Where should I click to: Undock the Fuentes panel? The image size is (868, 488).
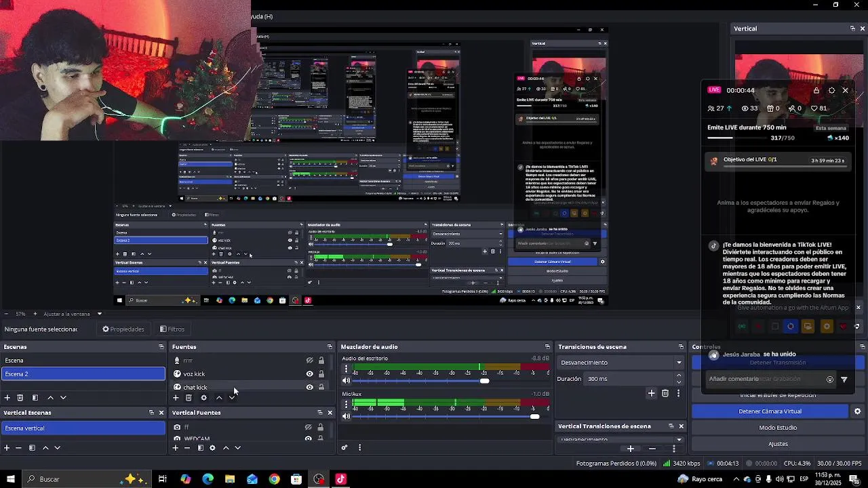[x=330, y=347]
